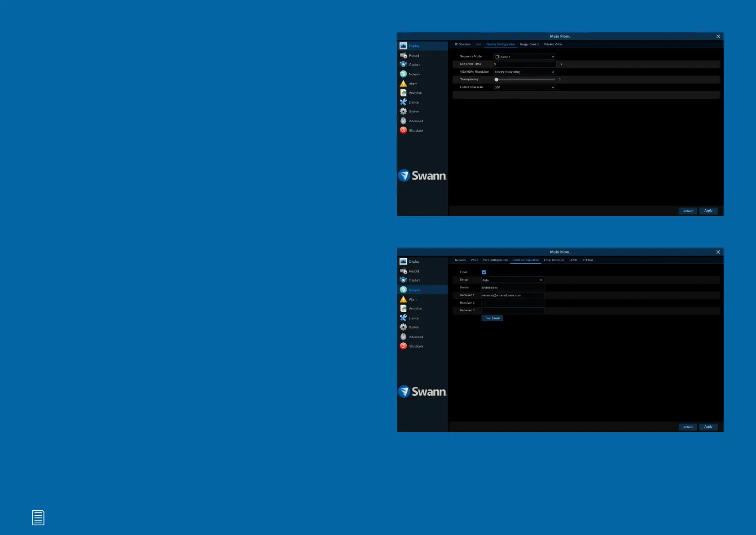Viewport: 756px width, 535px height.
Task: Expand the Sequence Mode Layout1 dropdown
Action: tap(524, 57)
